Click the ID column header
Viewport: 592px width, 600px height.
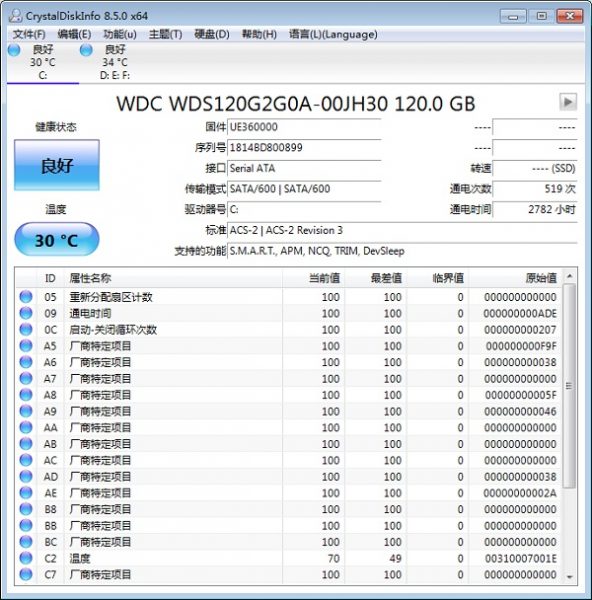click(50, 278)
